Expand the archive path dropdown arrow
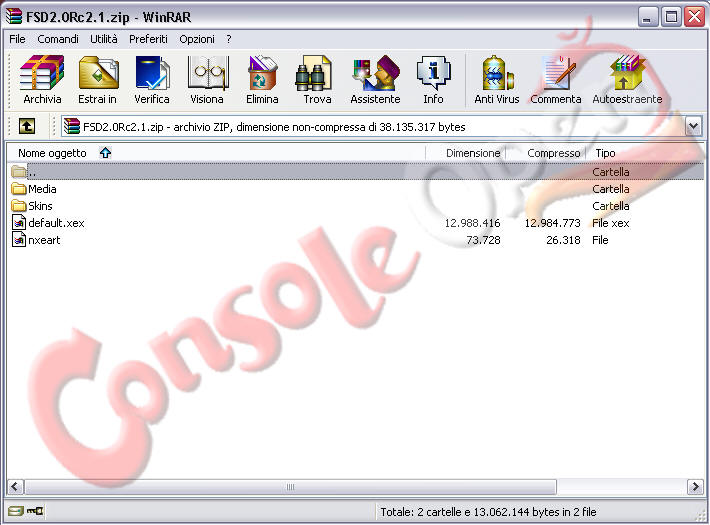This screenshot has width=710, height=525. pos(694,126)
